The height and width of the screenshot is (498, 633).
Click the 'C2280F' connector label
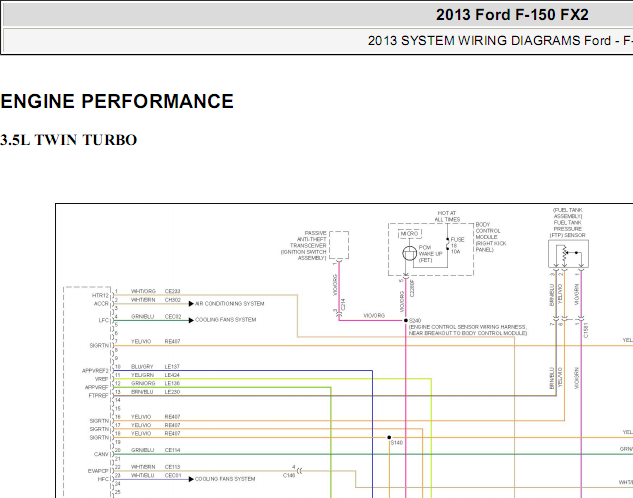click(412, 289)
